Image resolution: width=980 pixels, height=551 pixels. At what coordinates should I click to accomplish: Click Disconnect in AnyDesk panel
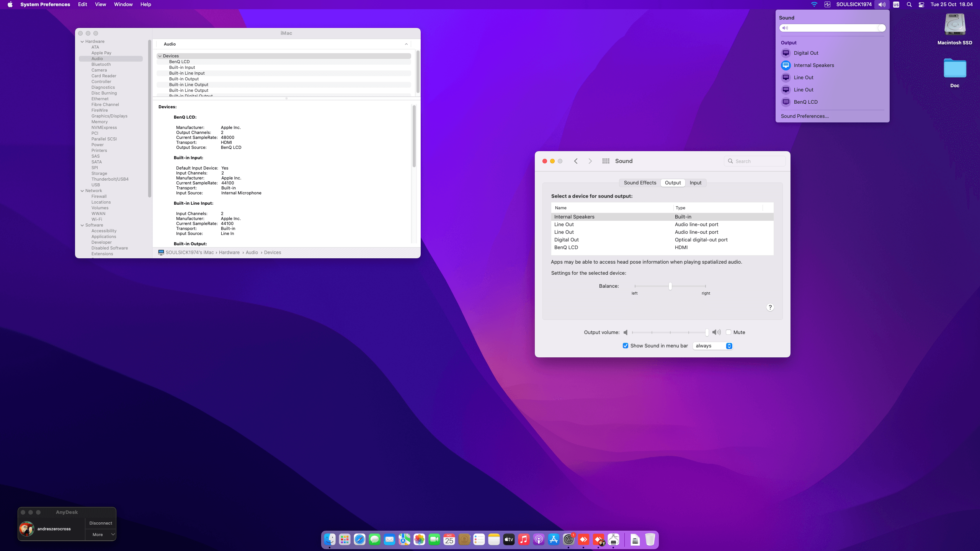click(x=101, y=523)
